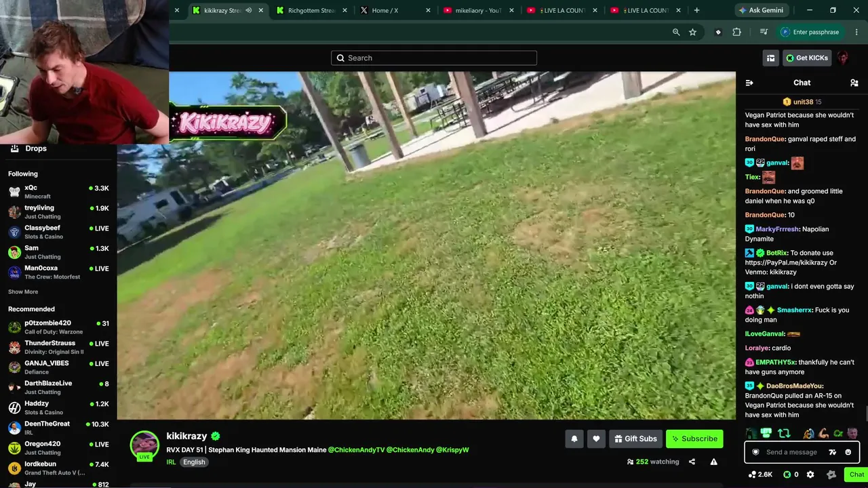Insert the flexed bicep quick emote
This screenshot has height=488, width=868.
coord(823,434)
